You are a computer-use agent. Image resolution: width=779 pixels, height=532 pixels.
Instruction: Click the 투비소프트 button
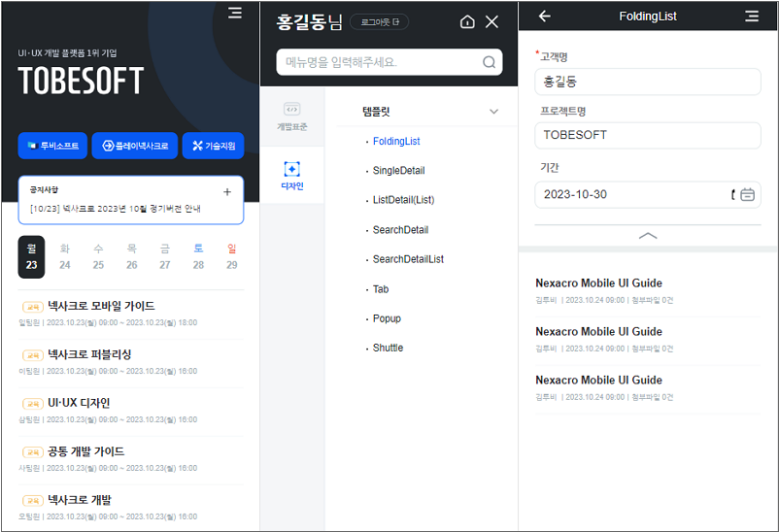click(x=52, y=146)
